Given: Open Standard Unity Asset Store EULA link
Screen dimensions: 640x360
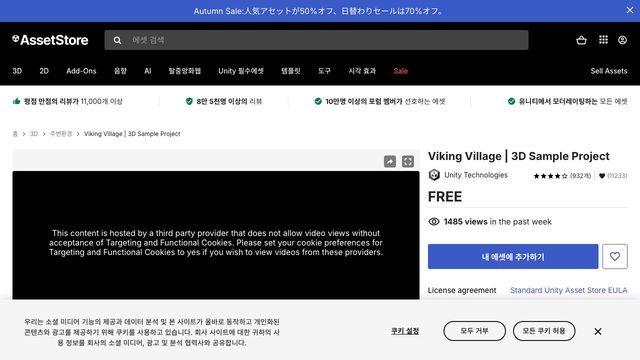Looking at the screenshot, I should pos(569,290).
